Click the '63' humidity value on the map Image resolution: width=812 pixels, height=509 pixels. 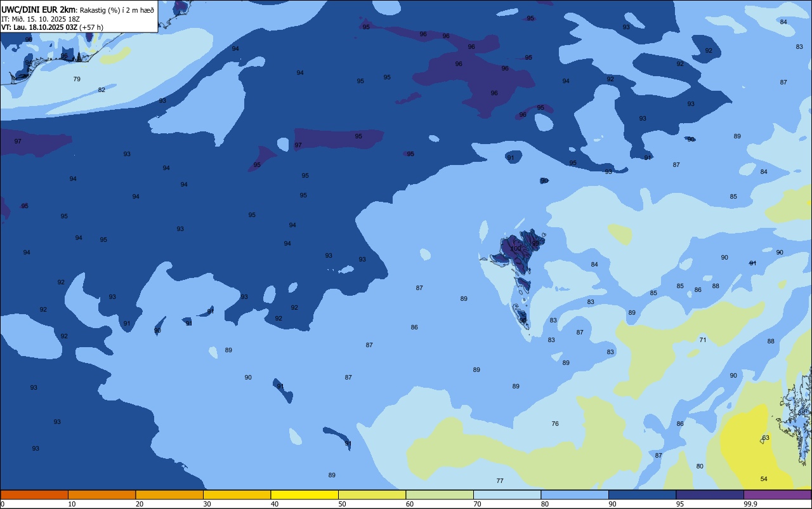(766, 438)
